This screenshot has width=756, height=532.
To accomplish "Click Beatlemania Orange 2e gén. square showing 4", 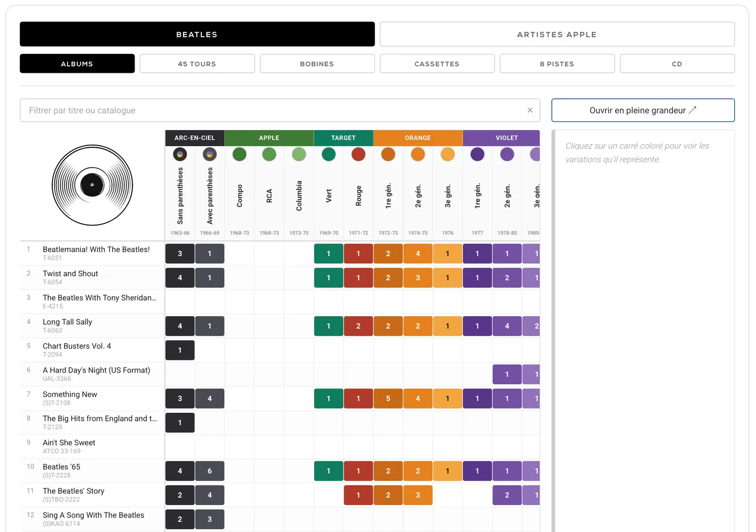I will pyautogui.click(x=417, y=254).
